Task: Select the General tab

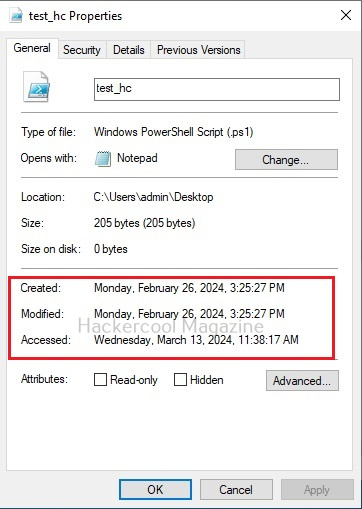Action: [32, 48]
